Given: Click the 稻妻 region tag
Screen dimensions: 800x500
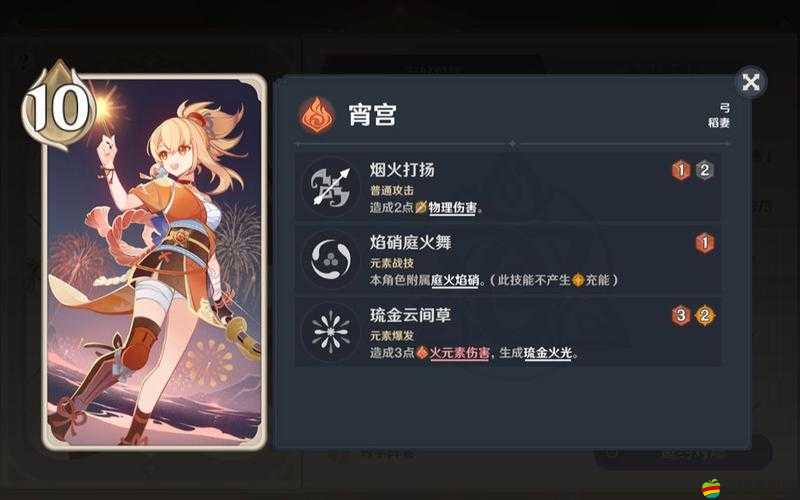Looking at the screenshot, I should click(719, 123).
